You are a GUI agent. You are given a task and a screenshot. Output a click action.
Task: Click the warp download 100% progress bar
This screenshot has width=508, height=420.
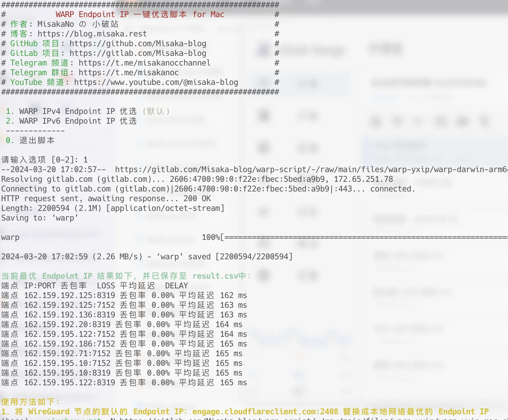point(364,237)
